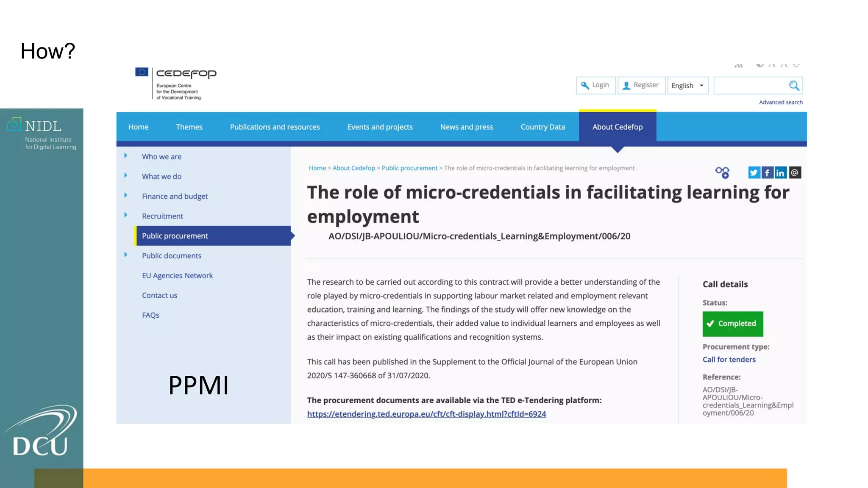Select Public procurement sidebar item
This screenshot has height=488, width=868.
(x=175, y=236)
